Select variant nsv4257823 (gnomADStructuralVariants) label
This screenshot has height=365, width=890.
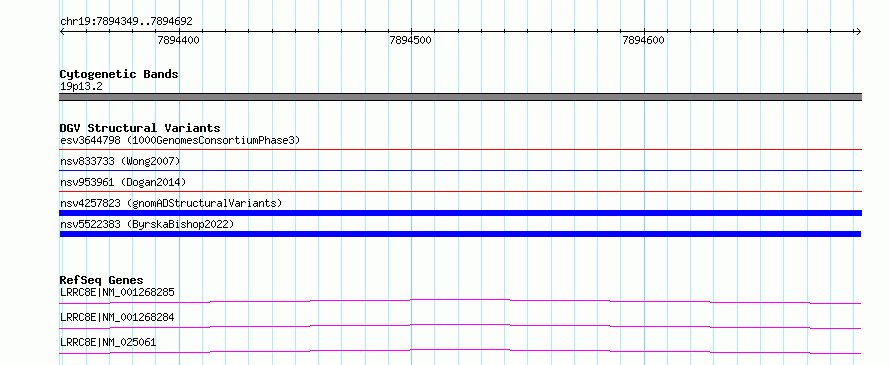click(171, 203)
